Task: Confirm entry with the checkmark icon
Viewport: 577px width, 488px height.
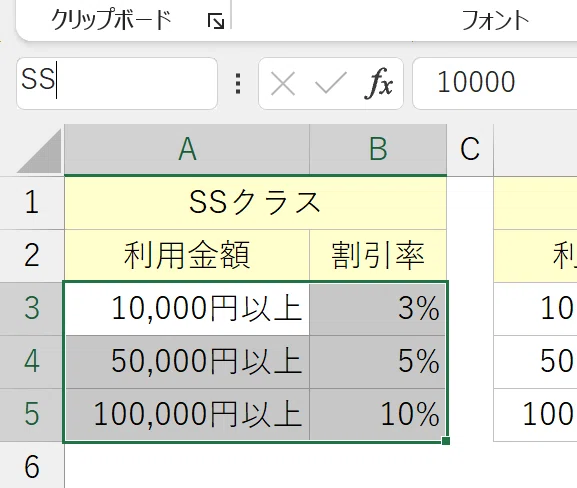Action: coord(331,83)
